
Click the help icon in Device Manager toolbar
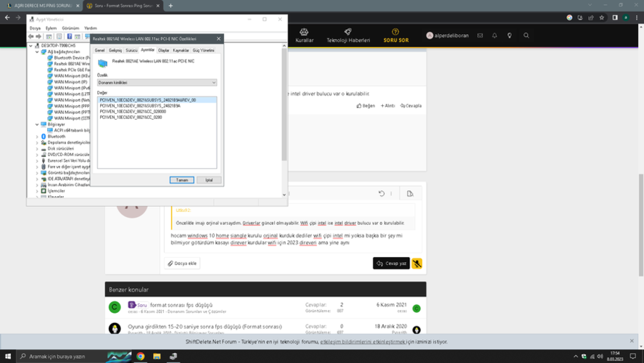[70, 36]
